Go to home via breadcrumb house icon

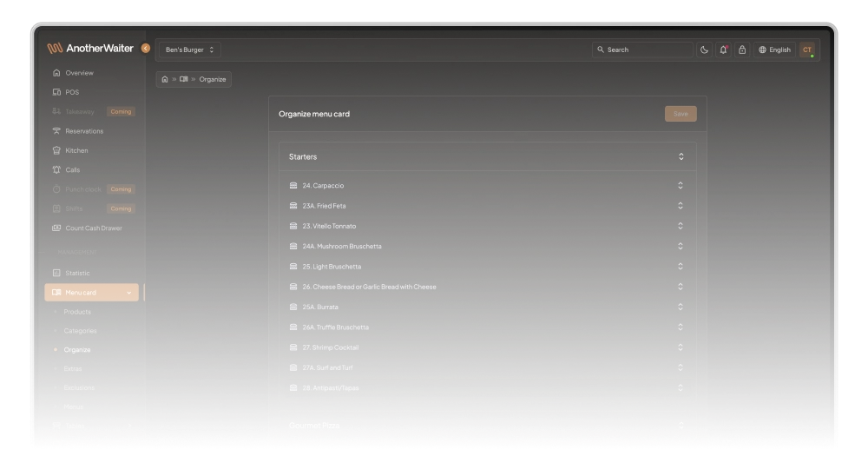pos(165,79)
